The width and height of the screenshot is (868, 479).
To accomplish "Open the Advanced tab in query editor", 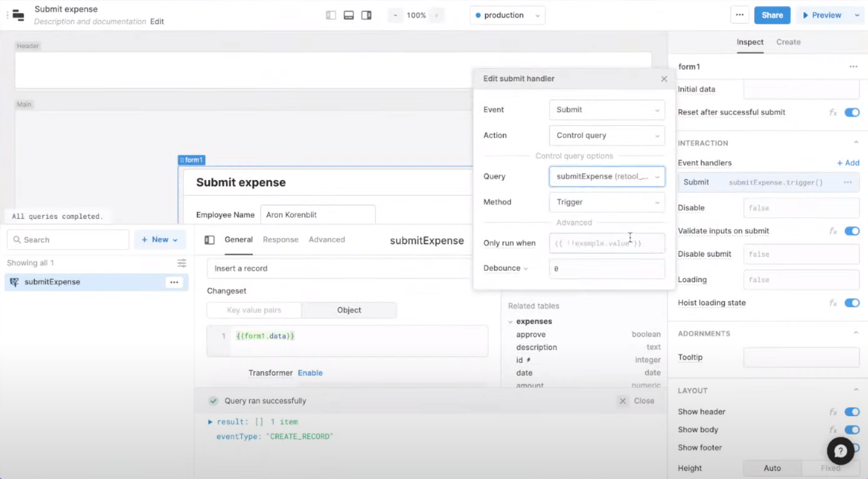I will click(326, 239).
